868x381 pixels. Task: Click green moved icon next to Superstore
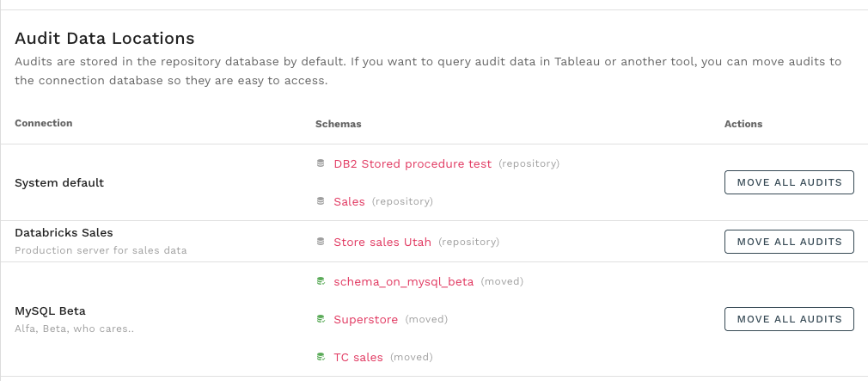321,319
